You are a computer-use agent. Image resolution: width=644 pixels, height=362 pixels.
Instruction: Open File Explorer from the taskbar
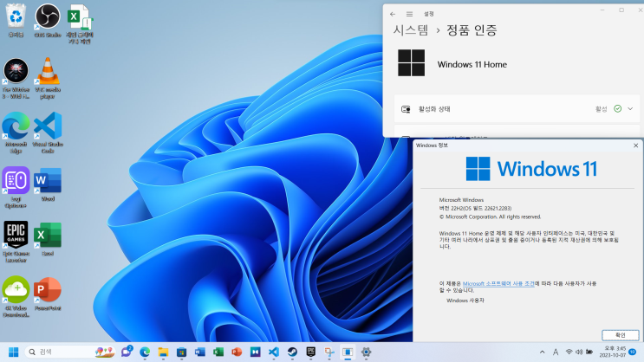point(163,352)
